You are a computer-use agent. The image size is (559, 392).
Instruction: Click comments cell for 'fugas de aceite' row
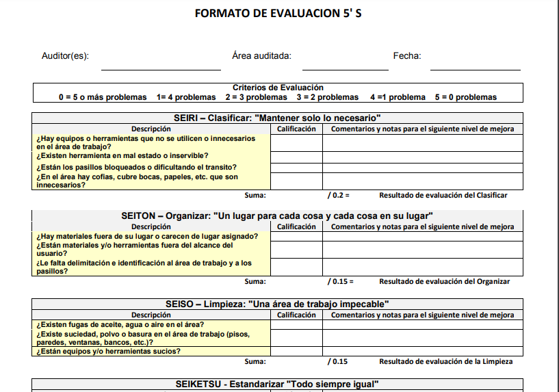click(x=423, y=325)
